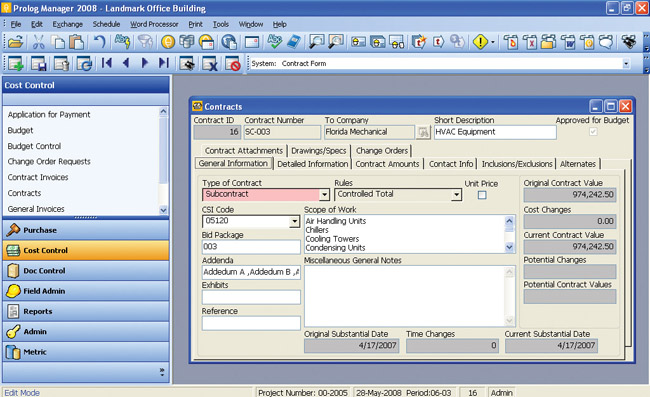Switch to the Inclusions/Exclusions tab
The height and width of the screenshot is (397, 650).
(517, 164)
